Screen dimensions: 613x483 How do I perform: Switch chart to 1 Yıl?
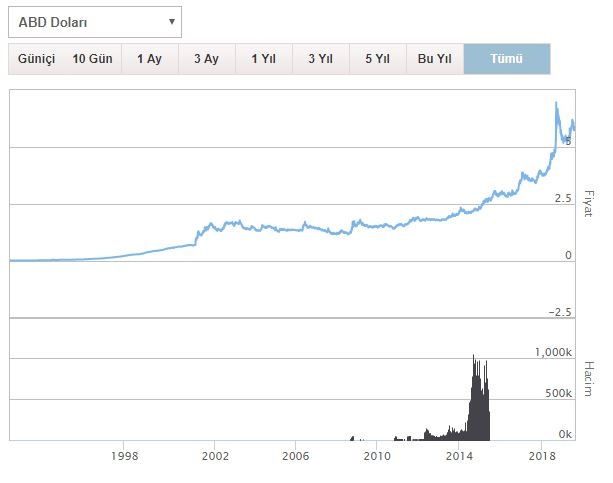click(263, 58)
